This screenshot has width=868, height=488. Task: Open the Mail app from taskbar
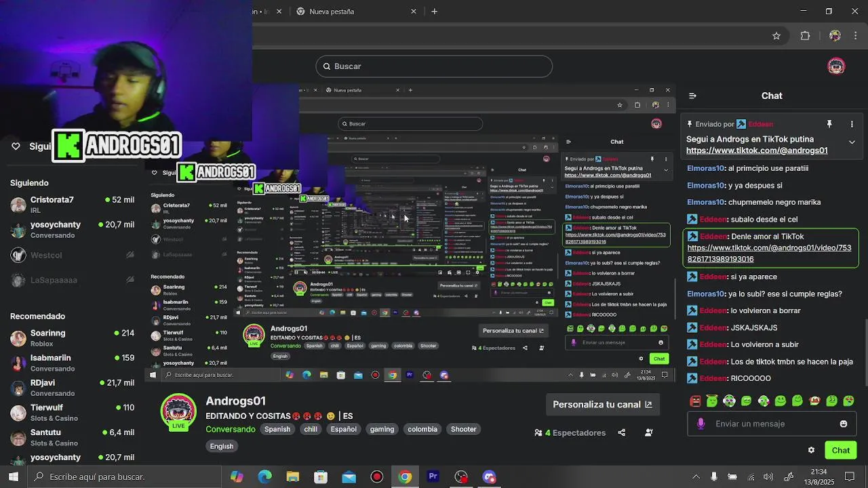click(x=349, y=476)
